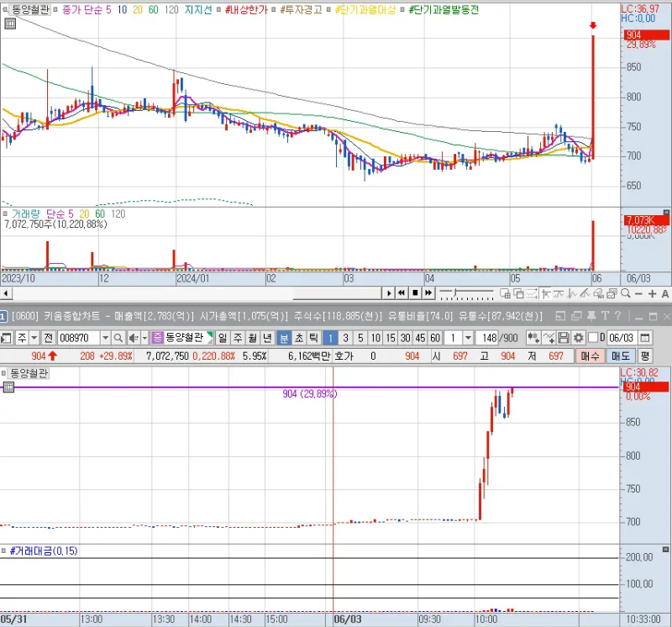Click the 'T' font icon in title bar
672x627 pixels.
point(605,316)
